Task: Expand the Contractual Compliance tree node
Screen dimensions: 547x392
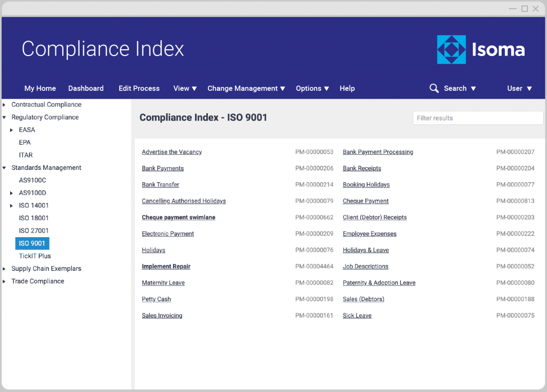Action: pyautogui.click(x=4, y=105)
